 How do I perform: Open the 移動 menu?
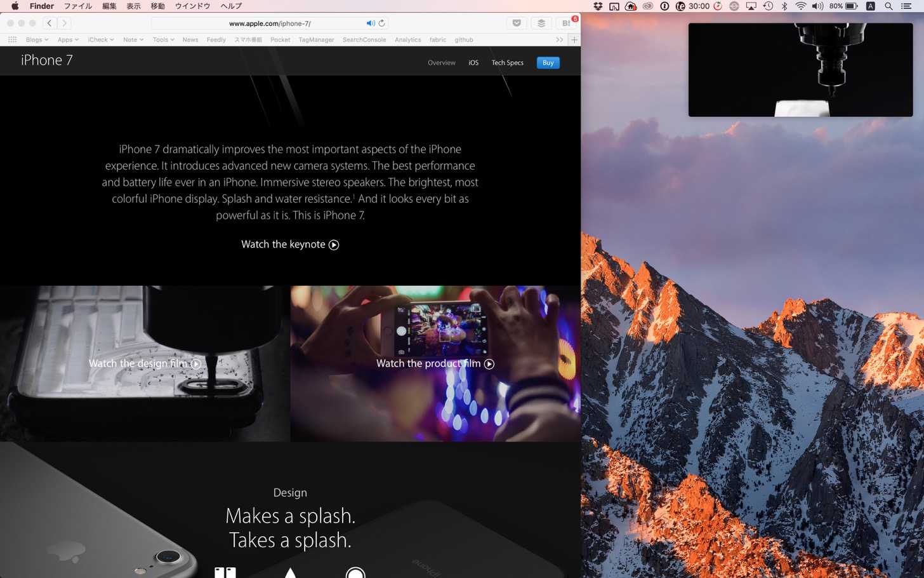(x=158, y=6)
